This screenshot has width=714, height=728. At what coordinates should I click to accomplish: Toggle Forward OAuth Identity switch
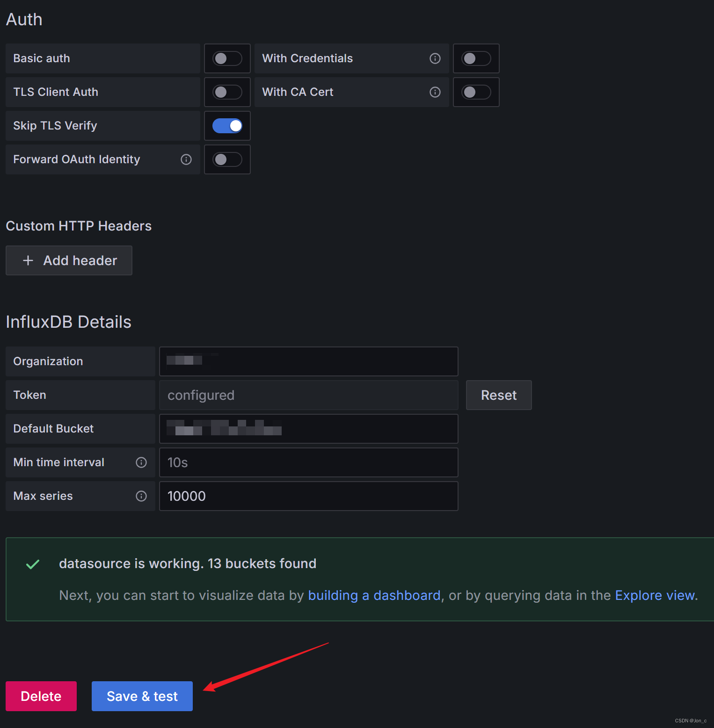point(227,159)
